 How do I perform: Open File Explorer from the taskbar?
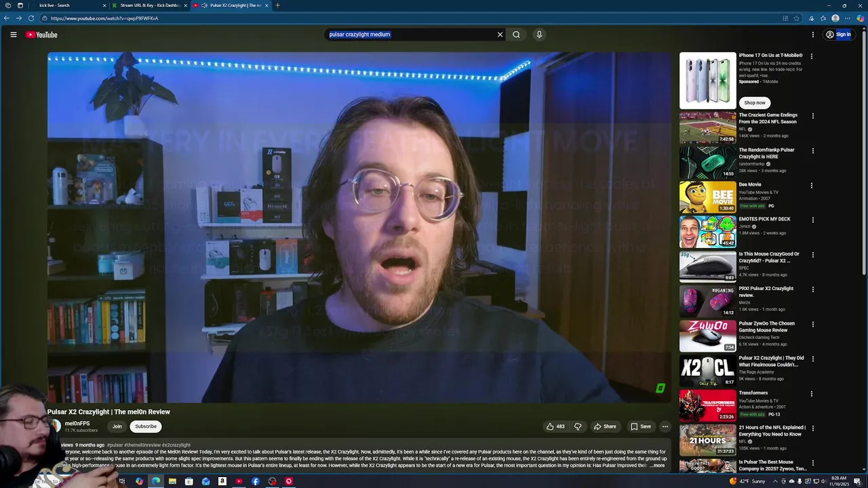pos(172,481)
